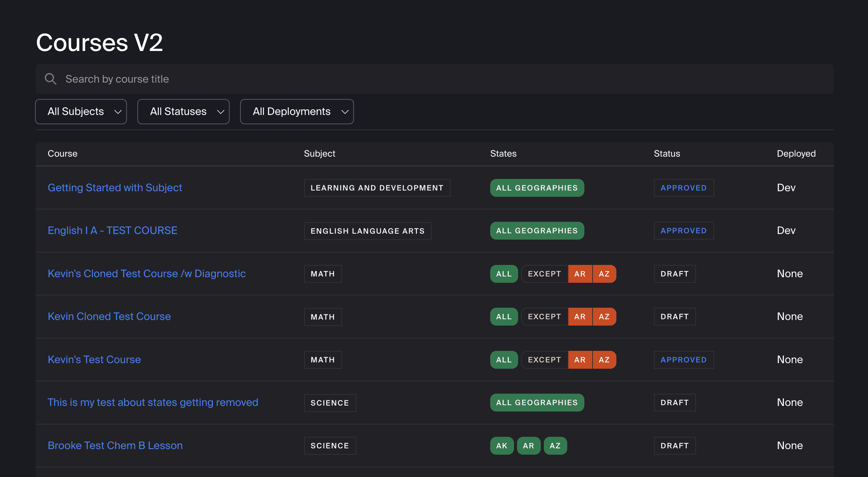Click the Course column header
868x477 pixels.
63,154
